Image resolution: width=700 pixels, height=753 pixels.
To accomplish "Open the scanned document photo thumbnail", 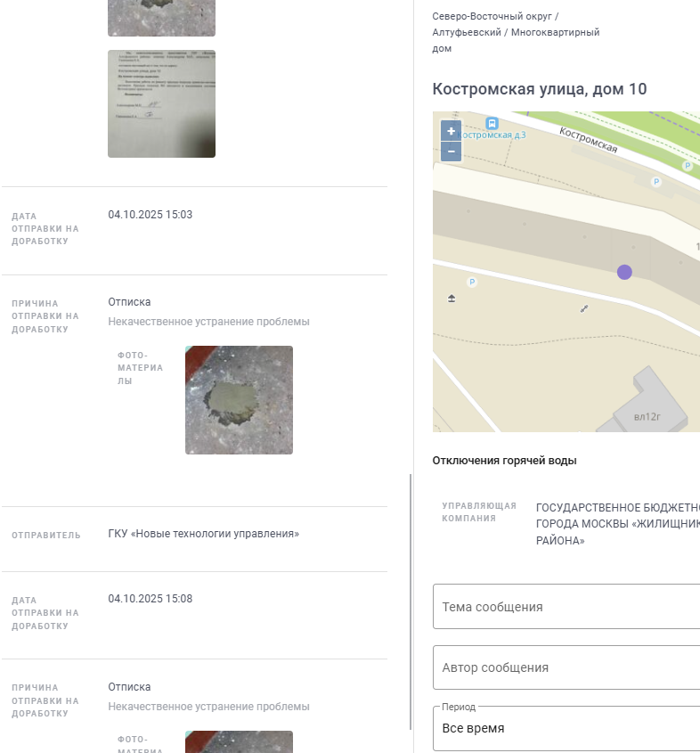I will [x=162, y=103].
